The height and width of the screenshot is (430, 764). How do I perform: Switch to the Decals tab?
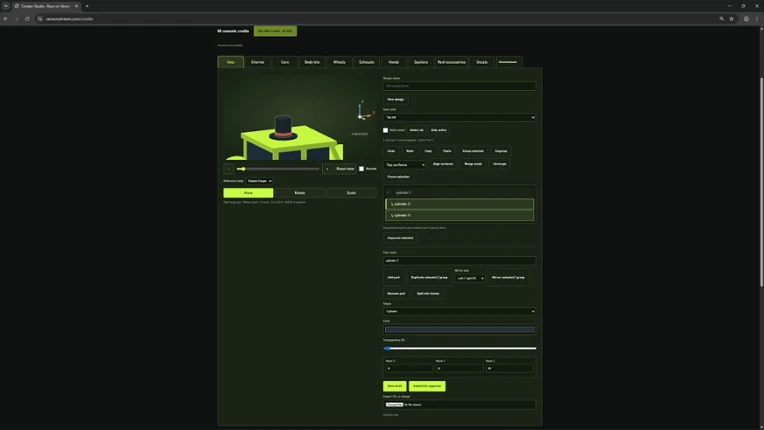(x=482, y=62)
